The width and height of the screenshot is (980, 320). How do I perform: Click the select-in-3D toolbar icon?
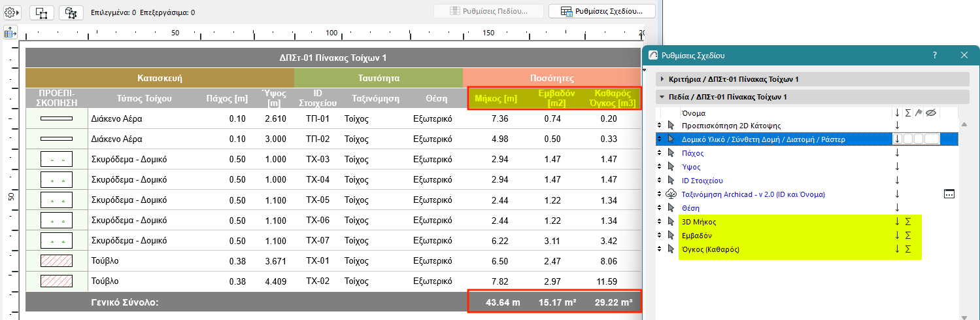(x=71, y=12)
